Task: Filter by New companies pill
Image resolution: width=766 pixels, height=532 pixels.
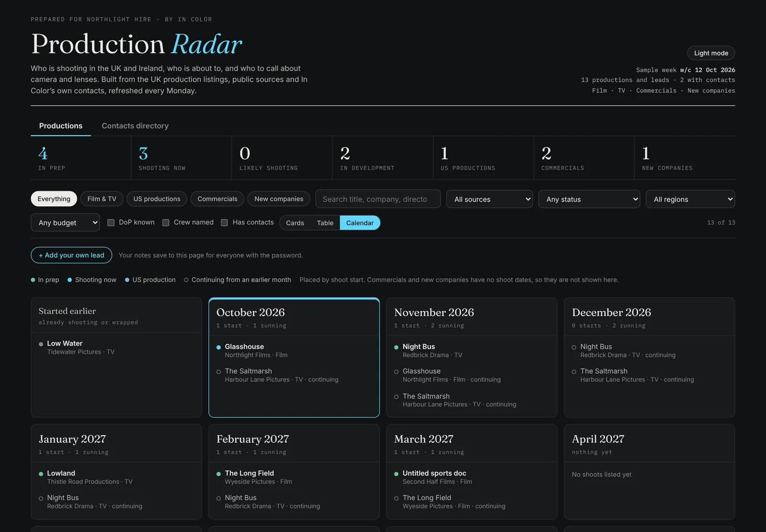Action: click(279, 199)
